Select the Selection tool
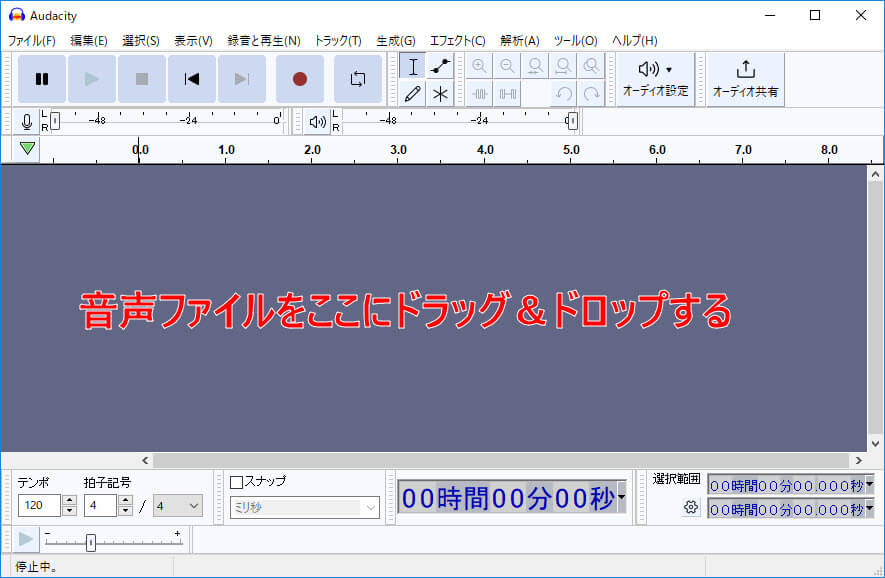Viewport: 885px width, 578px height. pyautogui.click(x=412, y=66)
